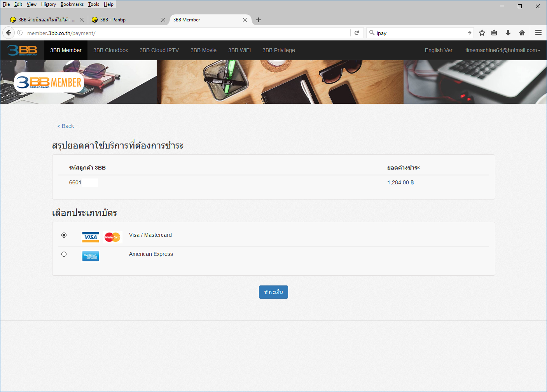
Task: Open the History menu
Action: (49, 4)
